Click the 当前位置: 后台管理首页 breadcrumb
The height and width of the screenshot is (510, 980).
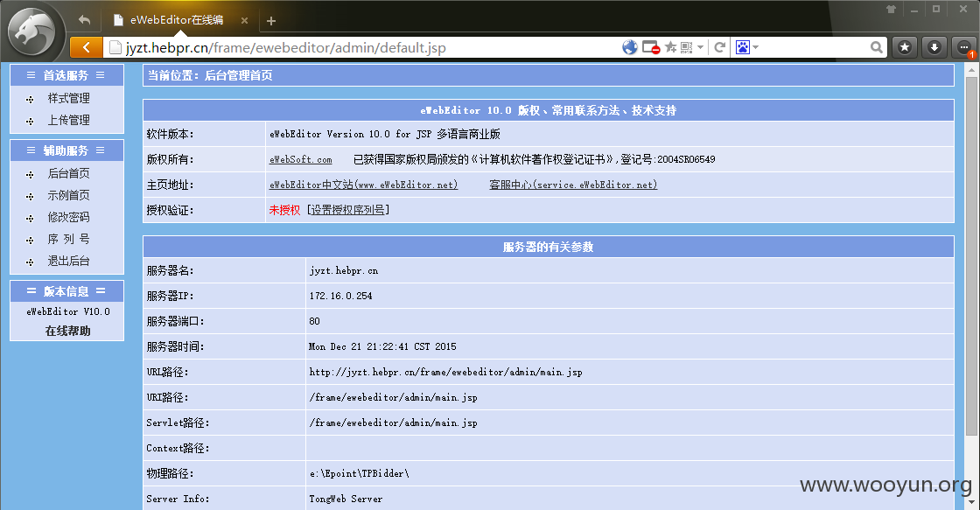point(210,75)
